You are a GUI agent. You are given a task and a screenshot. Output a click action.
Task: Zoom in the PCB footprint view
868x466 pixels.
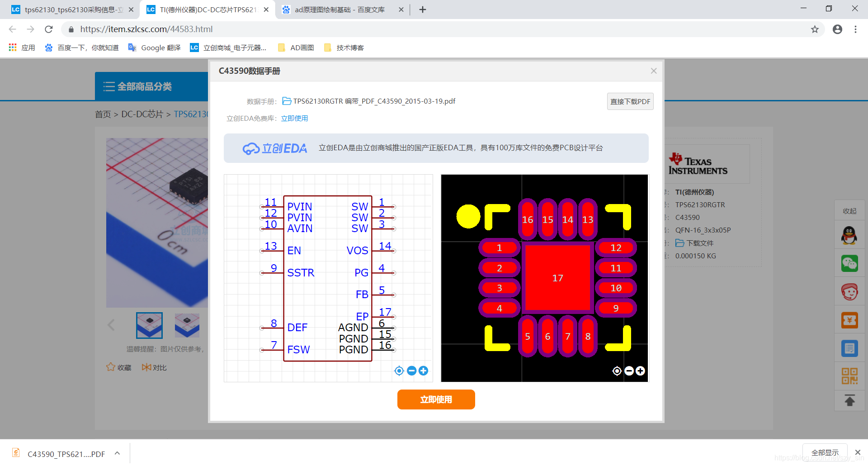pos(640,371)
